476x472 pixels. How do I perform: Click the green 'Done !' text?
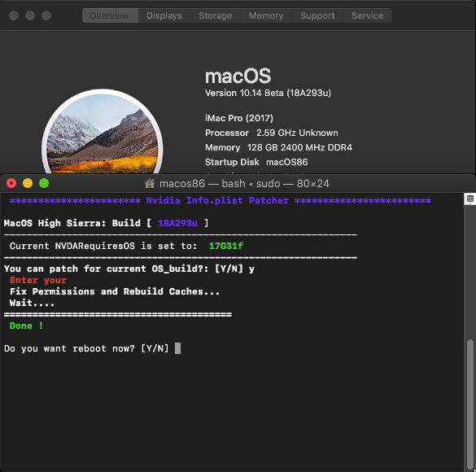click(26, 326)
